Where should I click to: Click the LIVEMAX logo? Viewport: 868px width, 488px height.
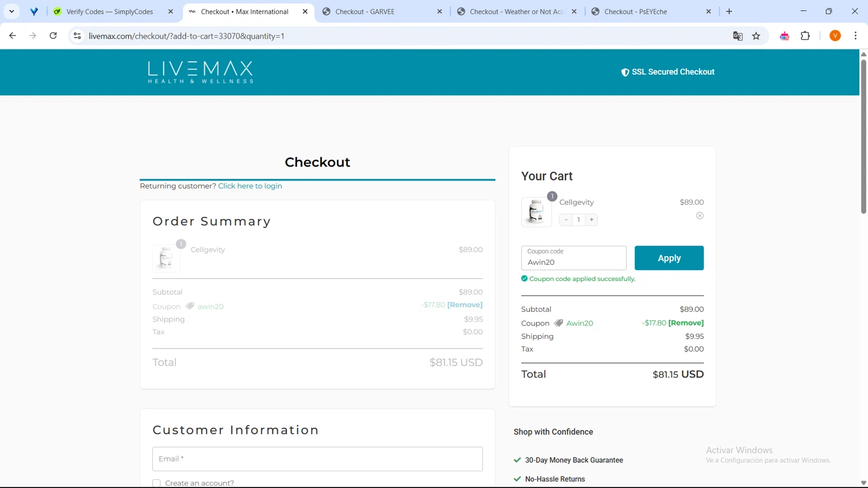coord(200,72)
